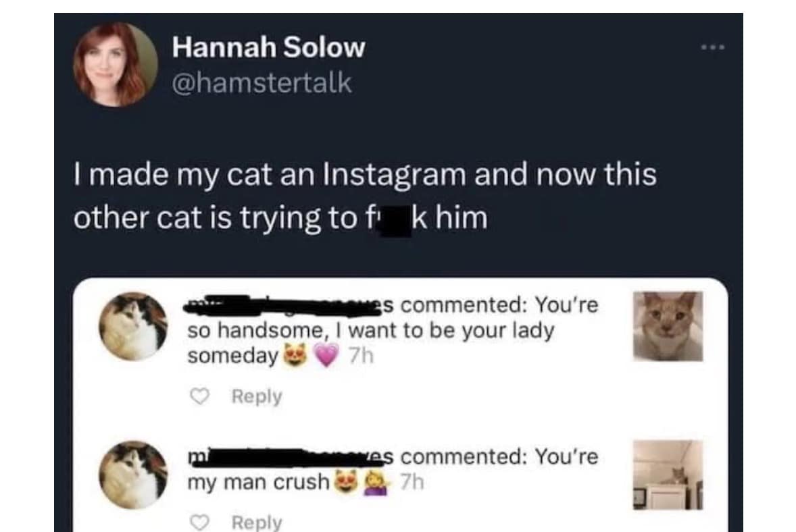
Task: Like the "my man crush" comment with the heart icon
Action: (x=199, y=522)
